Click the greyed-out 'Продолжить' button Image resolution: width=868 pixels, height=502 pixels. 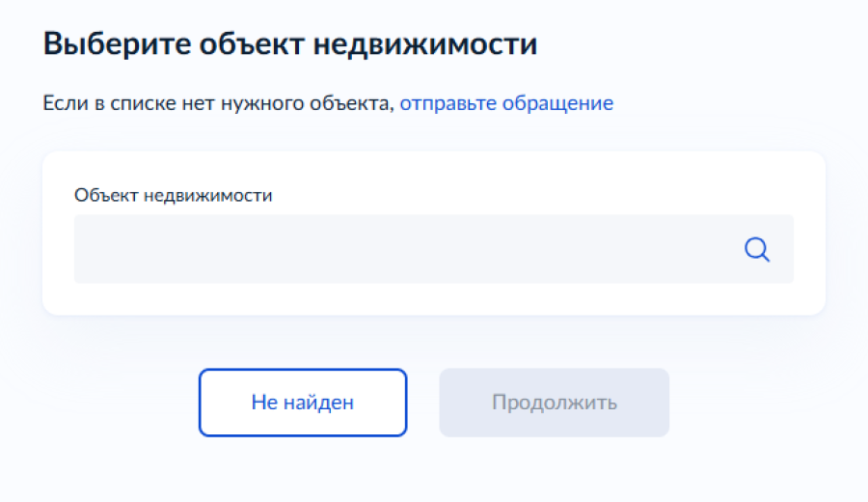point(555,403)
